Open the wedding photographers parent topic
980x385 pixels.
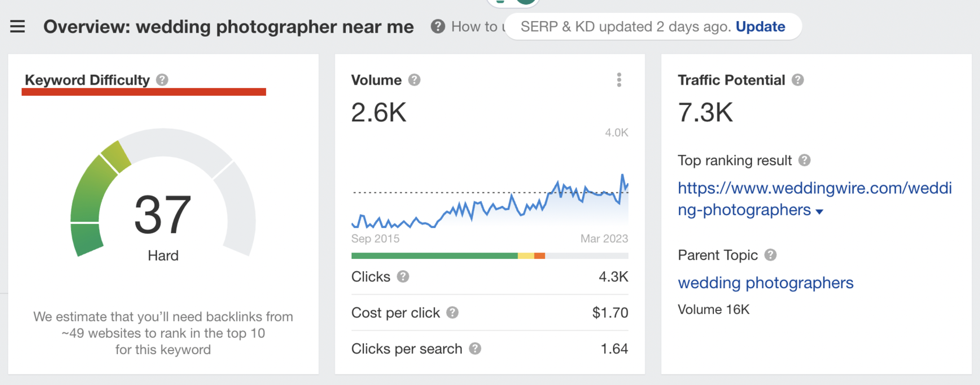765,283
